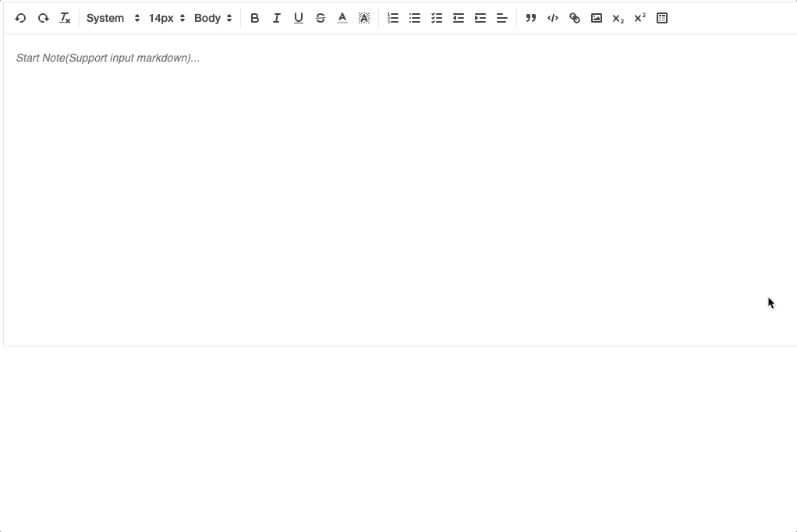Insert a numbered ordered list

pyautogui.click(x=393, y=18)
